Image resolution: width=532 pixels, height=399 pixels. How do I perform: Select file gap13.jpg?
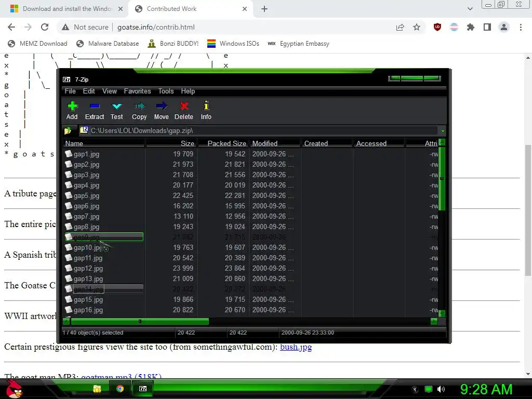point(88,279)
